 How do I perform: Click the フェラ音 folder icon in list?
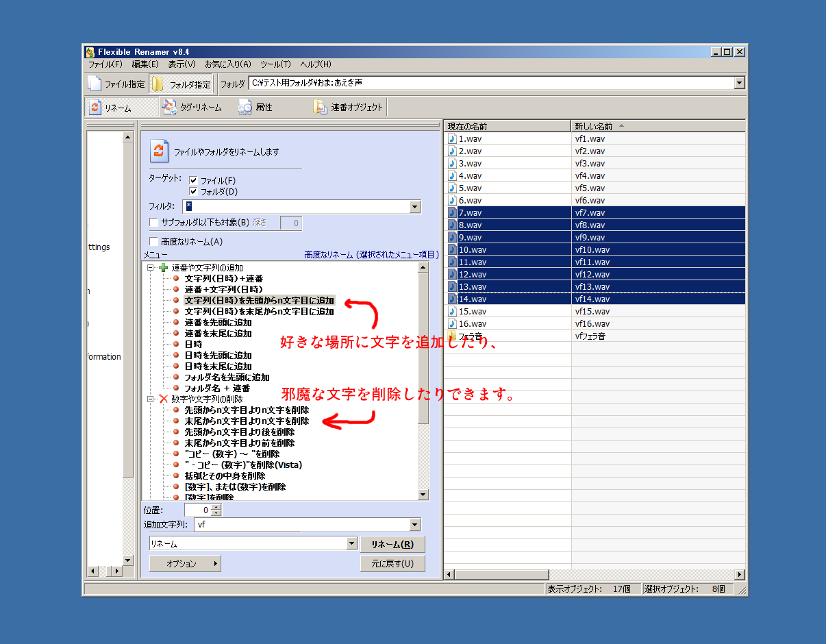pos(452,336)
